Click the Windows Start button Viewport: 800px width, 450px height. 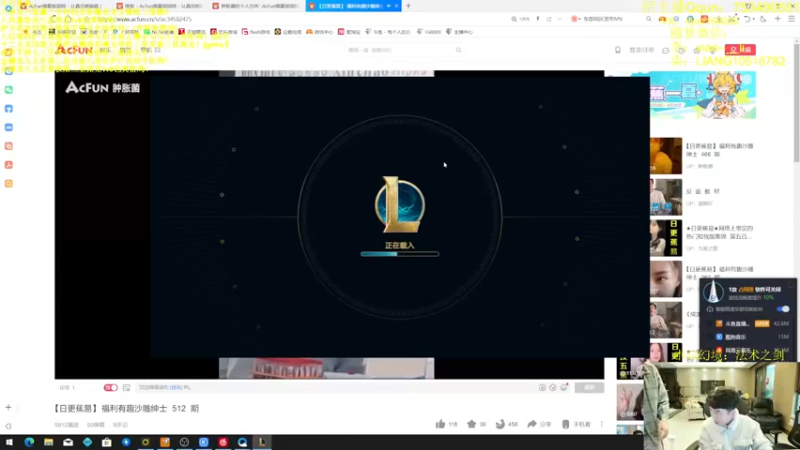[9, 442]
